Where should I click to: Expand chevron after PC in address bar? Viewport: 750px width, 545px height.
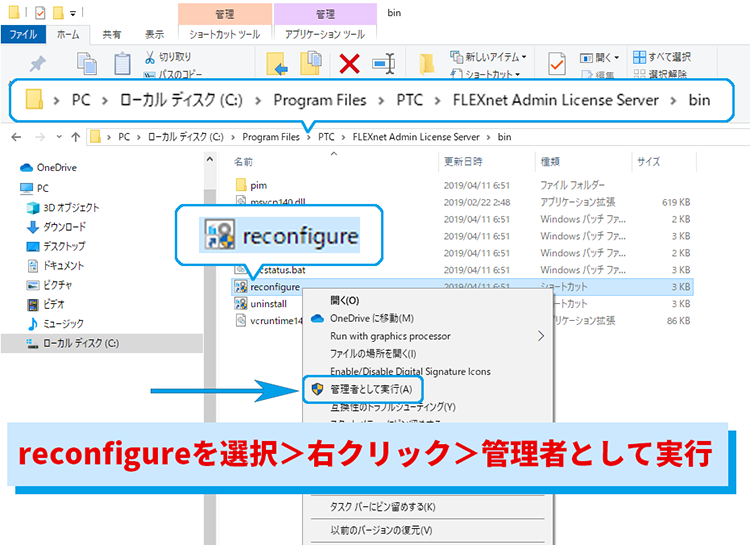139,137
